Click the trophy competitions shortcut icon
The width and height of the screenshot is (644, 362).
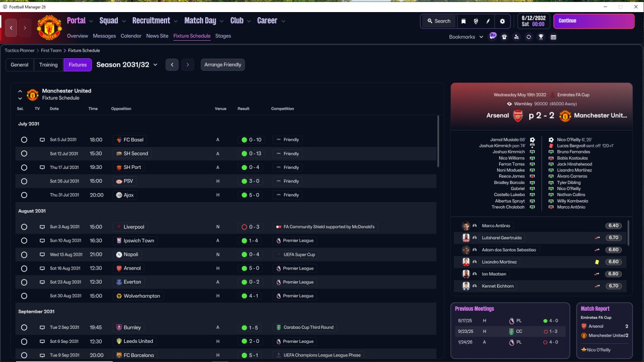541,37
